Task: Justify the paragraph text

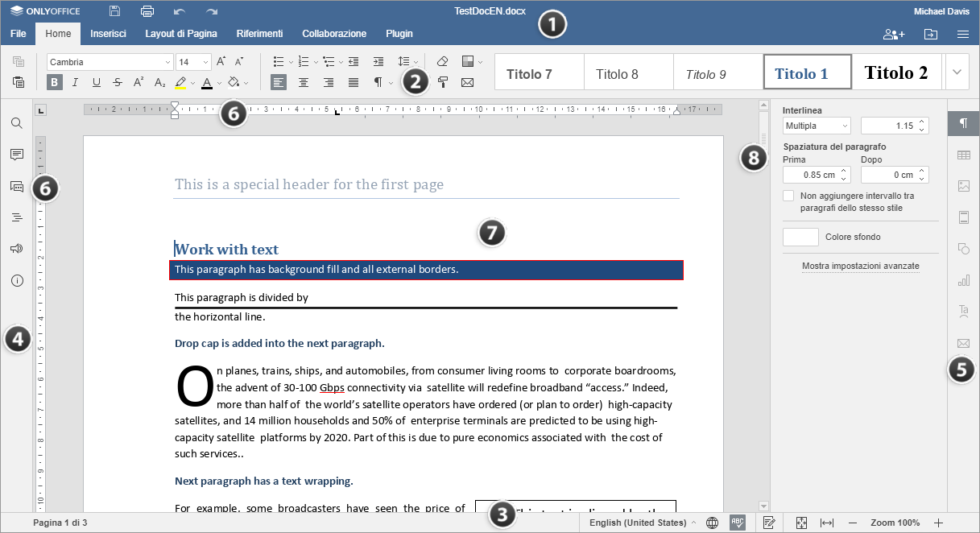Action: [354, 82]
